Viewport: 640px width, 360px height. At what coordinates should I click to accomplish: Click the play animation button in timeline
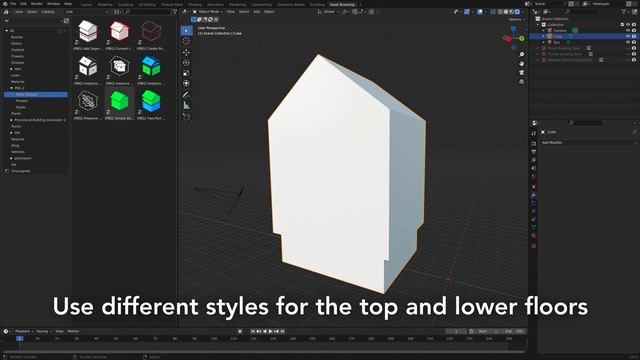(270, 331)
